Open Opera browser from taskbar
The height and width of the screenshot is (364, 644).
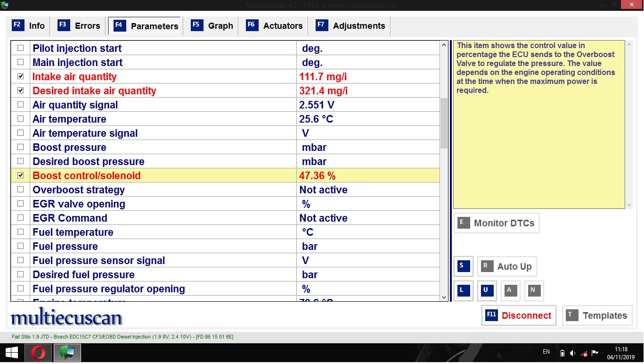38,353
